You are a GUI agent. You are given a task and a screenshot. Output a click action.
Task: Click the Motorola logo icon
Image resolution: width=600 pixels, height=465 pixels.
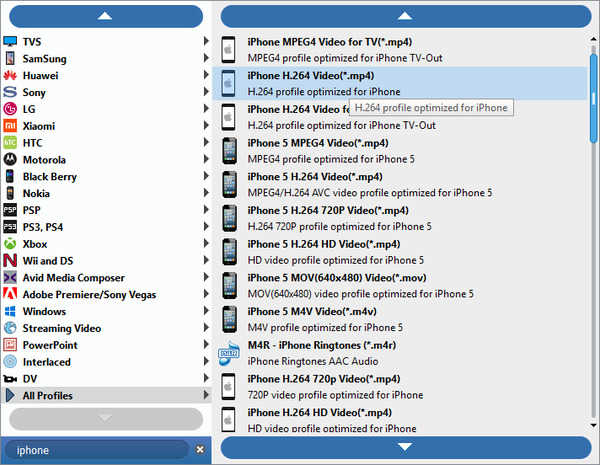click(x=10, y=160)
